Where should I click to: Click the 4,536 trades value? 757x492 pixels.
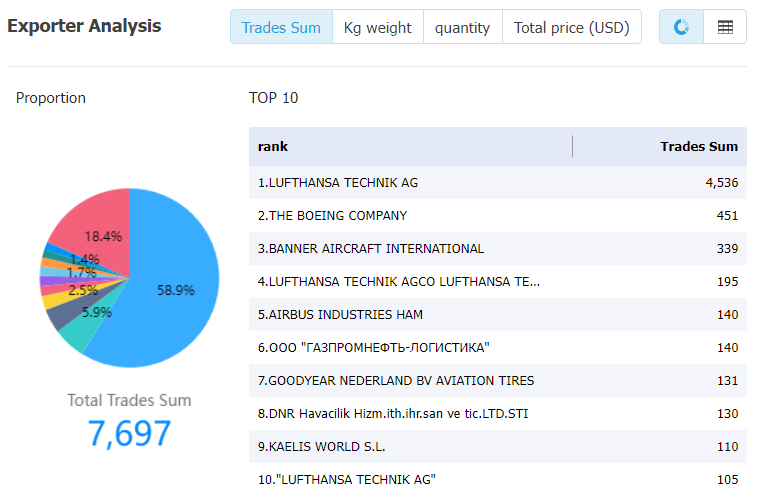tap(722, 183)
